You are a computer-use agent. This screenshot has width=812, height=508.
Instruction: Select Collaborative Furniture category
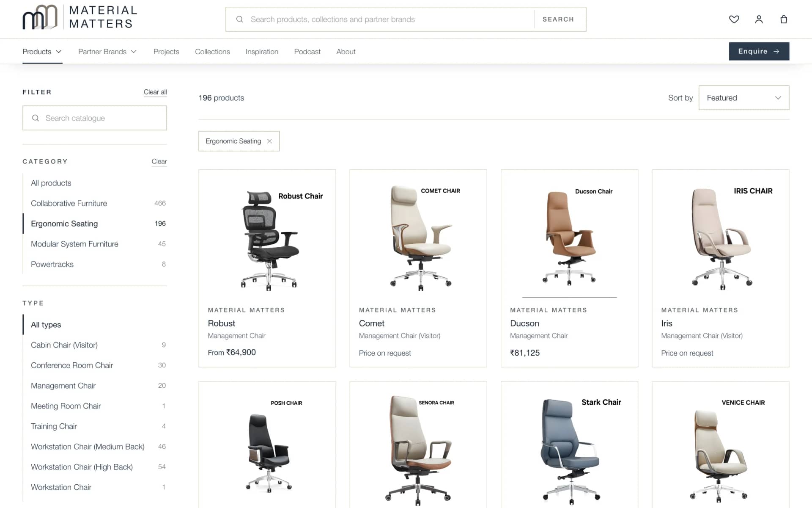pyautogui.click(x=94, y=203)
